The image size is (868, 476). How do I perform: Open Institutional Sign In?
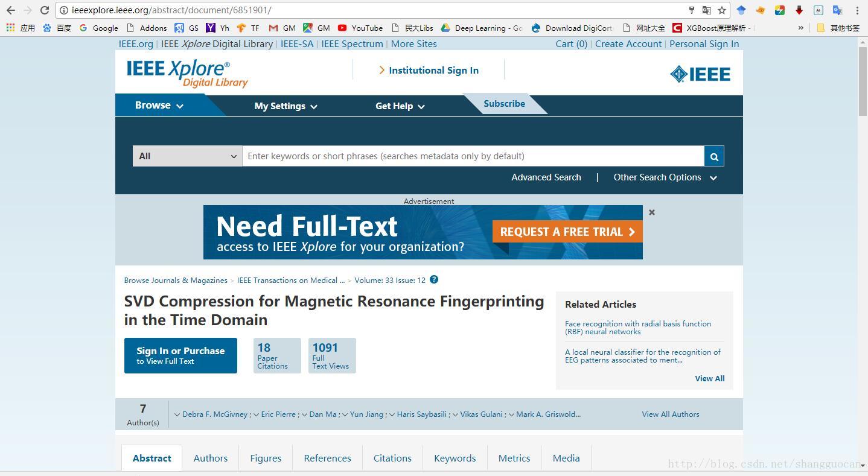click(x=429, y=70)
